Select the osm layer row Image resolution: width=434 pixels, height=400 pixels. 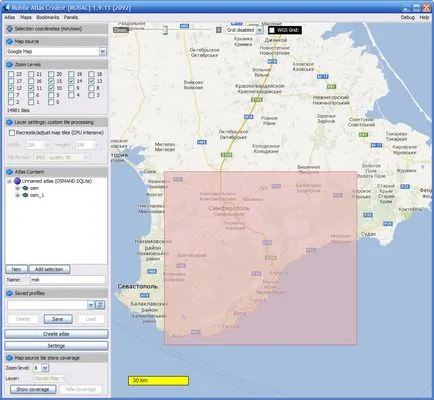tap(30, 188)
